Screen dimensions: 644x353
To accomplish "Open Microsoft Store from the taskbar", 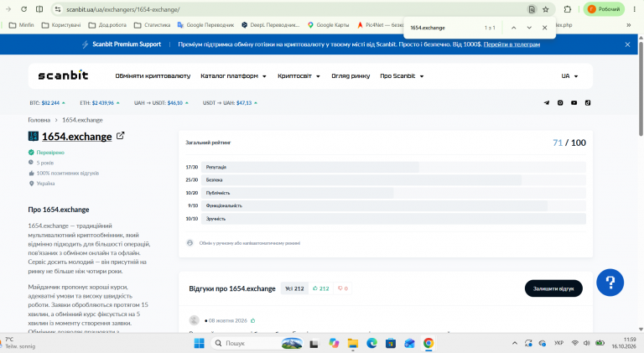I will point(391,343).
